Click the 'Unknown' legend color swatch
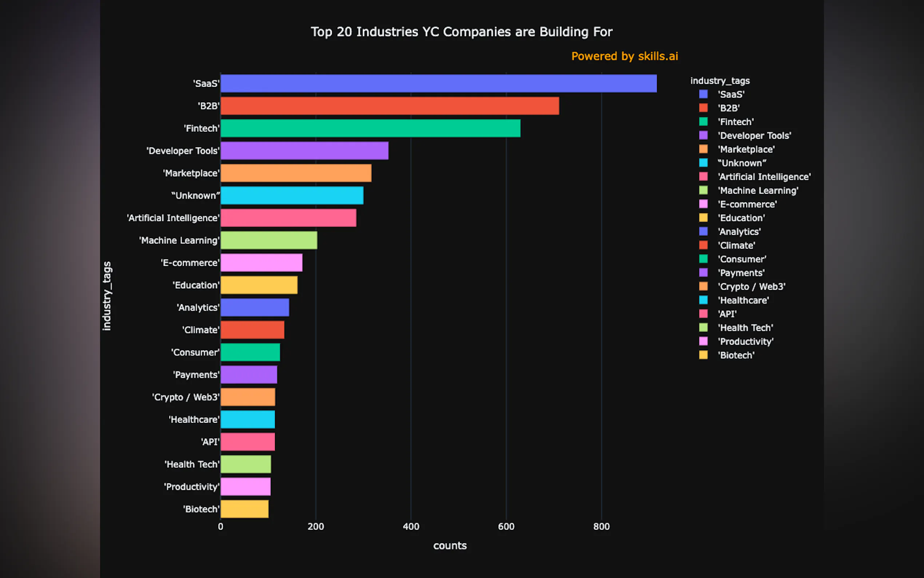924x578 pixels. 704,163
